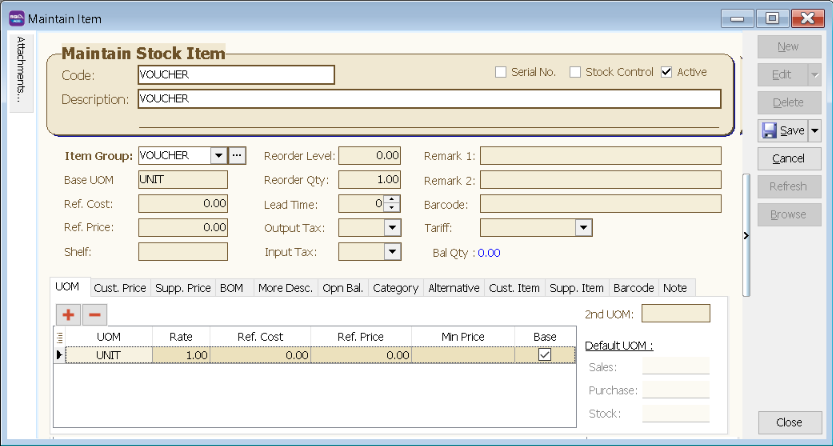Click the app icon in title bar
This screenshot has width=833, height=446.
(x=16, y=18)
